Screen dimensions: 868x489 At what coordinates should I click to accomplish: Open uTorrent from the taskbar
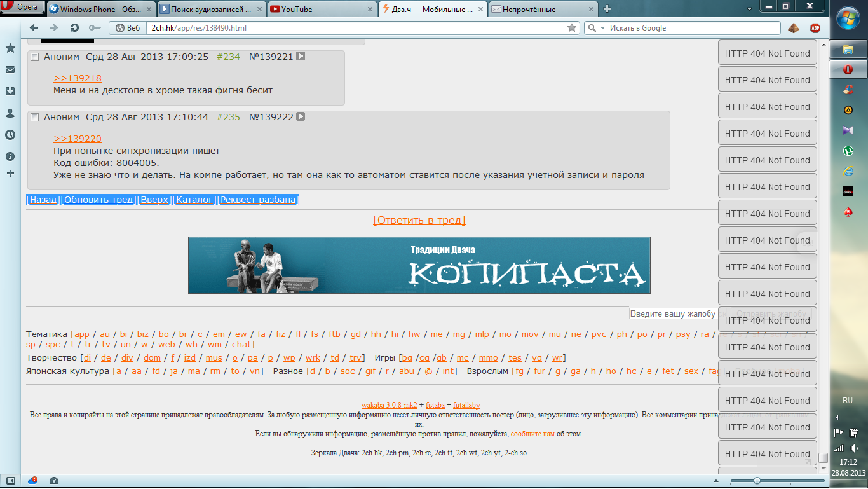pyautogui.click(x=848, y=151)
